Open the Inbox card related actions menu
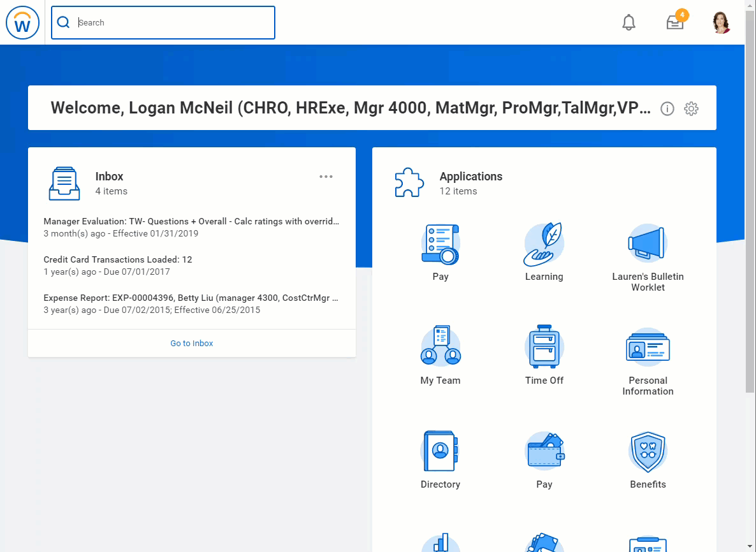Viewport: 756px width, 552px height. [x=326, y=177]
